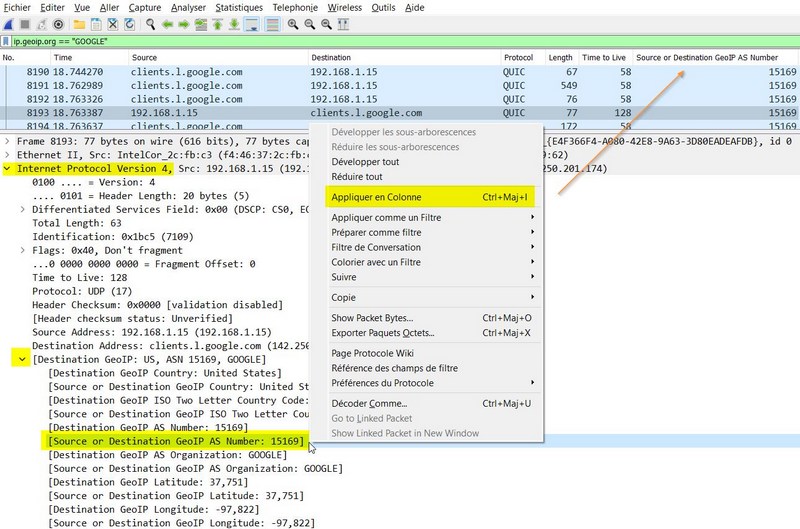The height and width of the screenshot is (529, 800).
Task: Collapse the Internet Protocol Version 4 node
Action: click(8, 169)
